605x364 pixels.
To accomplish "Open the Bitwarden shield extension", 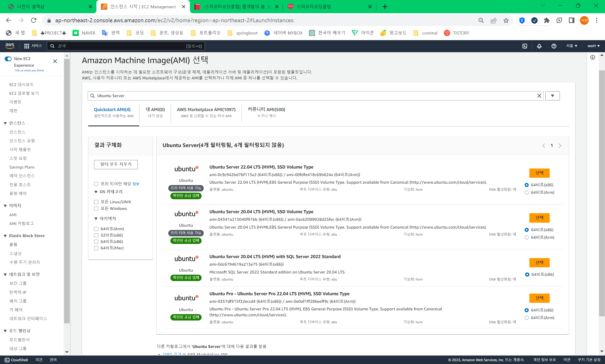I will (522, 20).
